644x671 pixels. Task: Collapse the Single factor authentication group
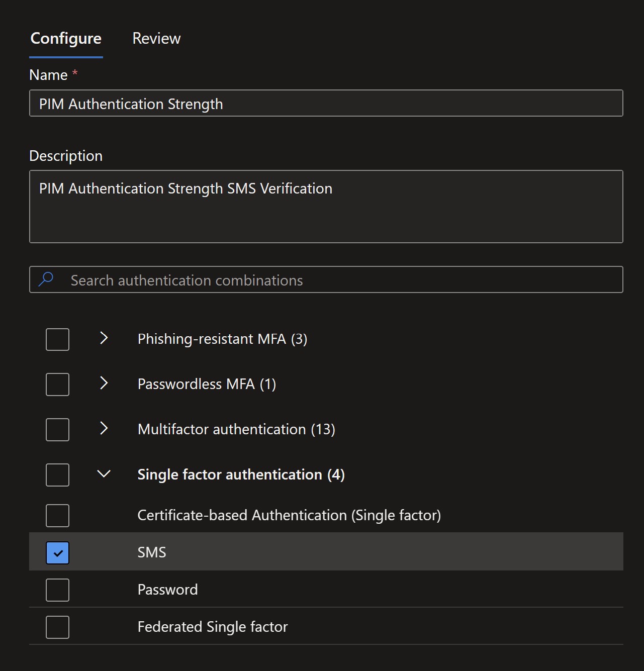tap(104, 474)
